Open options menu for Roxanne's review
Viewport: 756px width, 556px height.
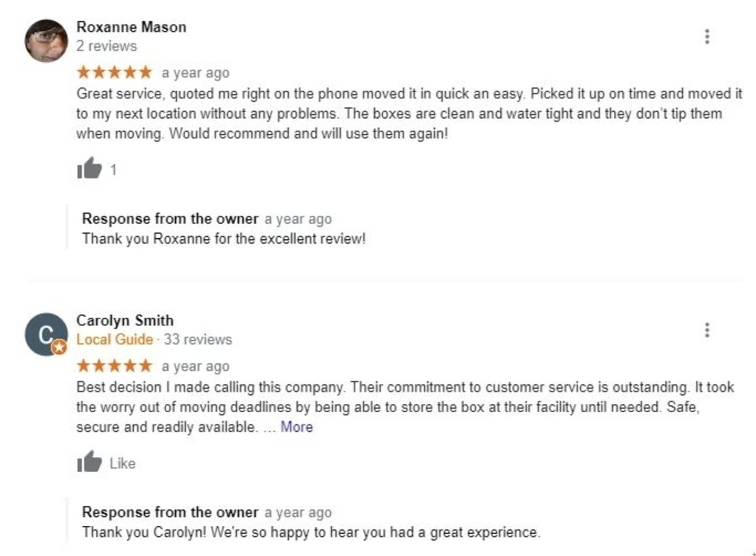coord(707,36)
